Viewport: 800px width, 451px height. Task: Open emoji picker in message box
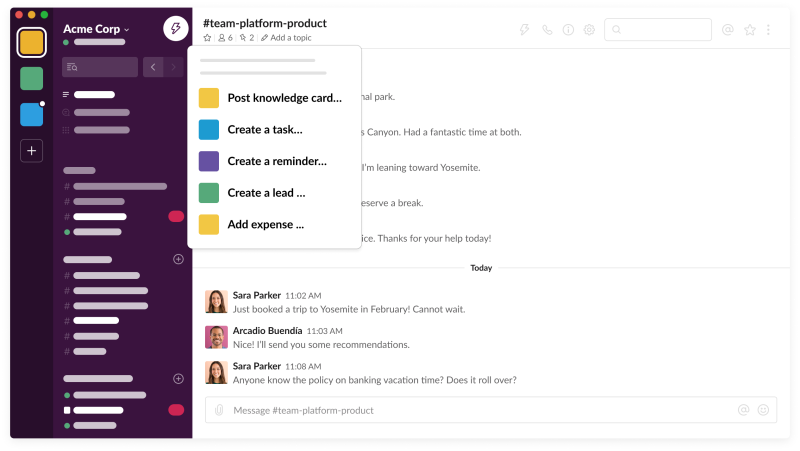763,410
